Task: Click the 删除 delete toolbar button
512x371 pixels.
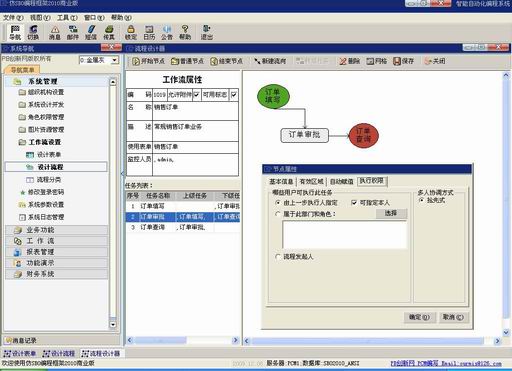Action: (x=349, y=61)
